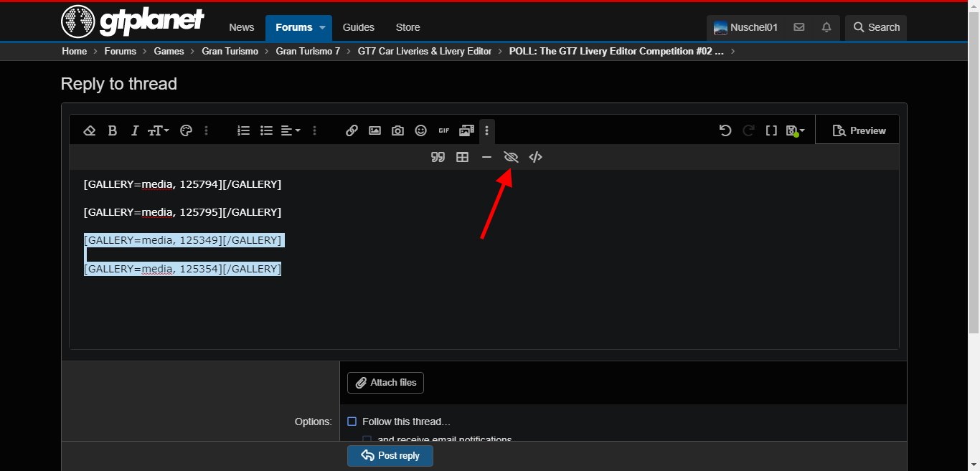Expand the drafts save dropdown
Viewport: 980px width, 471px height.
795,130
